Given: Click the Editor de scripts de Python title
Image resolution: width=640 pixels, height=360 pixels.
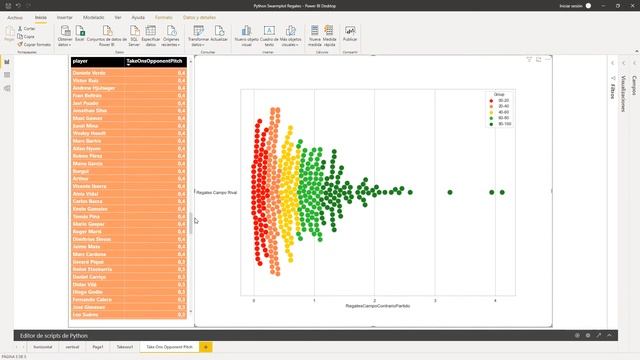Looking at the screenshot, I should [54, 336].
